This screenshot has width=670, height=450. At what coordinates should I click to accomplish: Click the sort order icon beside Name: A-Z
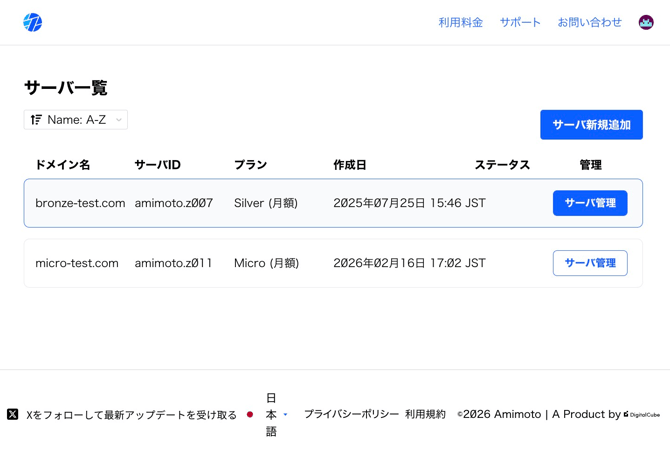pyautogui.click(x=36, y=120)
